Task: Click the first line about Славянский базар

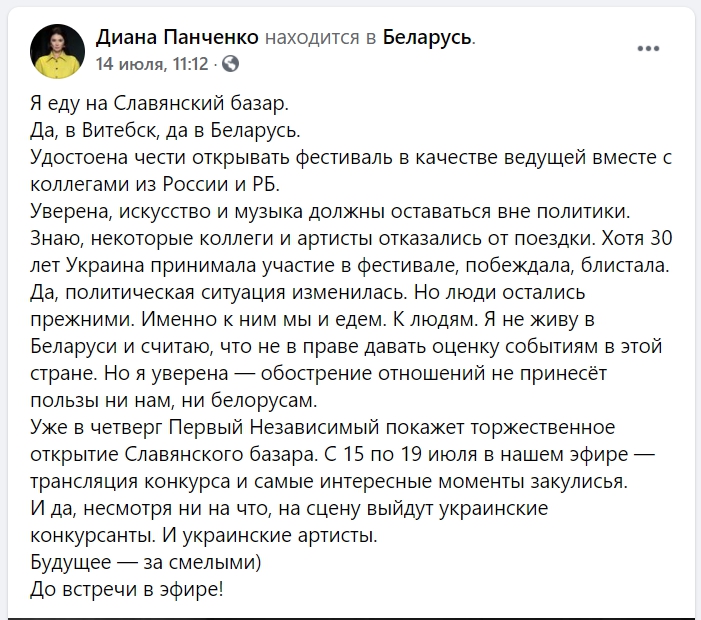Action: click(160, 104)
